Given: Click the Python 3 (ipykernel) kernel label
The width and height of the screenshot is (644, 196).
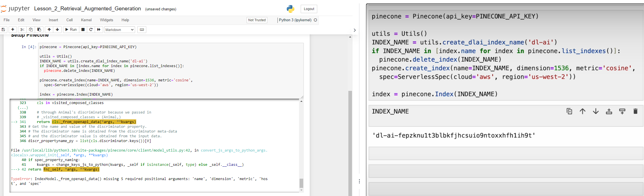Looking at the screenshot, I should tap(295, 20).
